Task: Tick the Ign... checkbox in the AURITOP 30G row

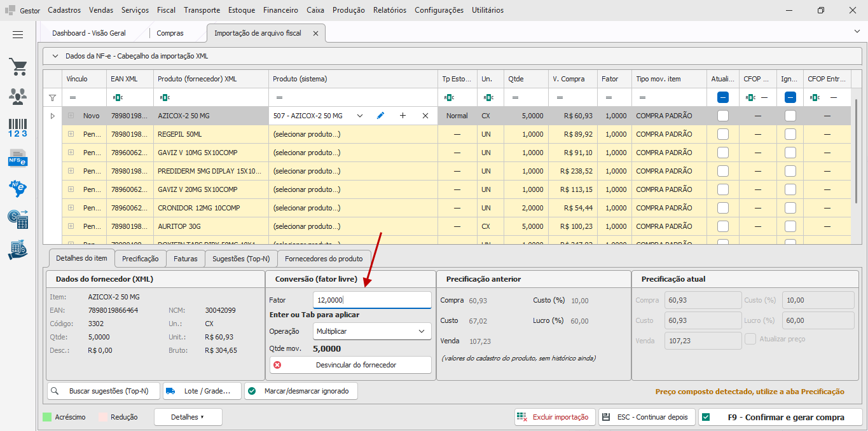Action: coord(790,226)
